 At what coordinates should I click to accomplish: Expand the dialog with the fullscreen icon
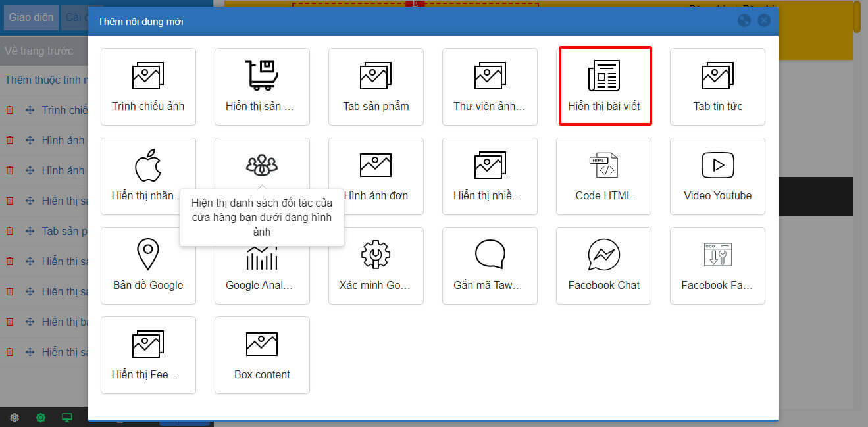pyautogui.click(x=744, y=20)
